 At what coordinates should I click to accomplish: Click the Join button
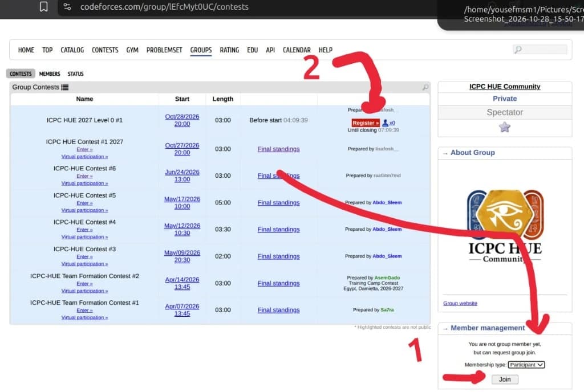pos(505,379)
